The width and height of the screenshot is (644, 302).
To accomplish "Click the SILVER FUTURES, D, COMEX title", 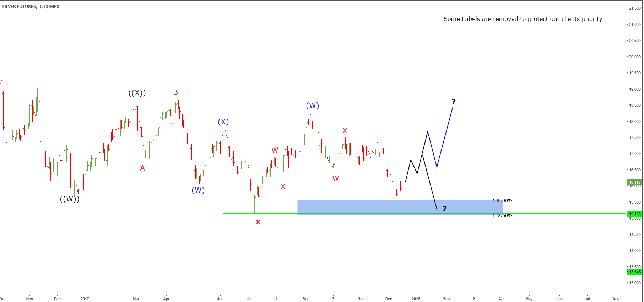I will pos(31,7).
